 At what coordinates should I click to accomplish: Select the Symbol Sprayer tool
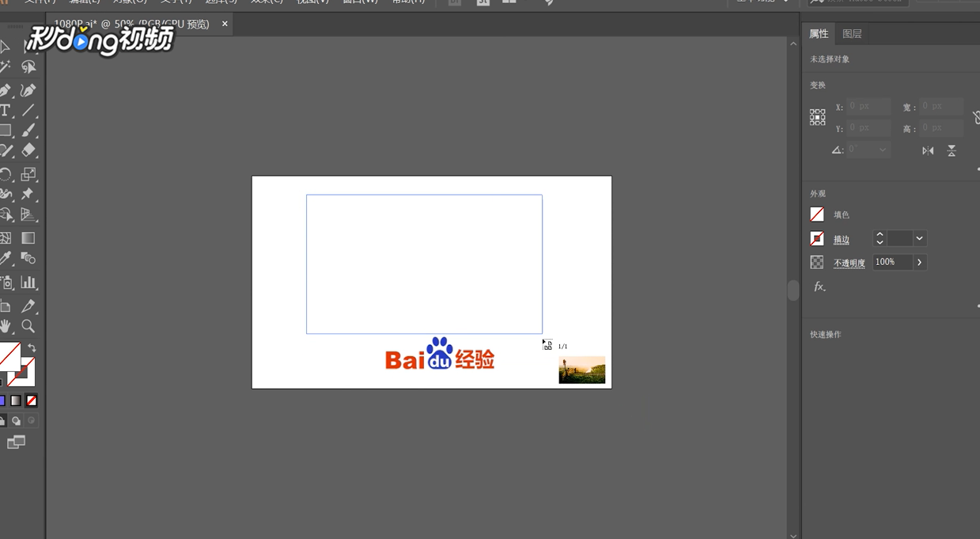click(x=6, y=283)
